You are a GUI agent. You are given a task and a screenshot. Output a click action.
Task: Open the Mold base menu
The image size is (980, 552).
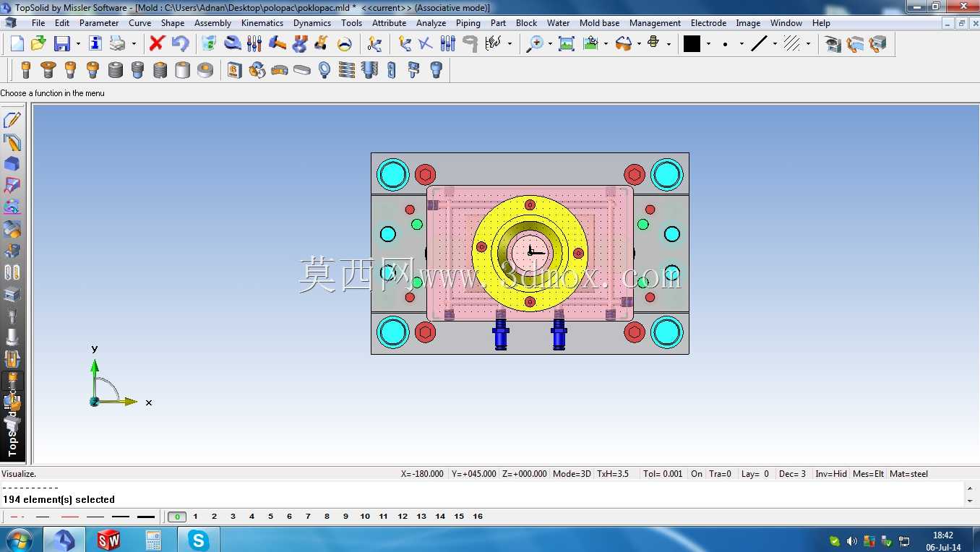coord(599,23)
